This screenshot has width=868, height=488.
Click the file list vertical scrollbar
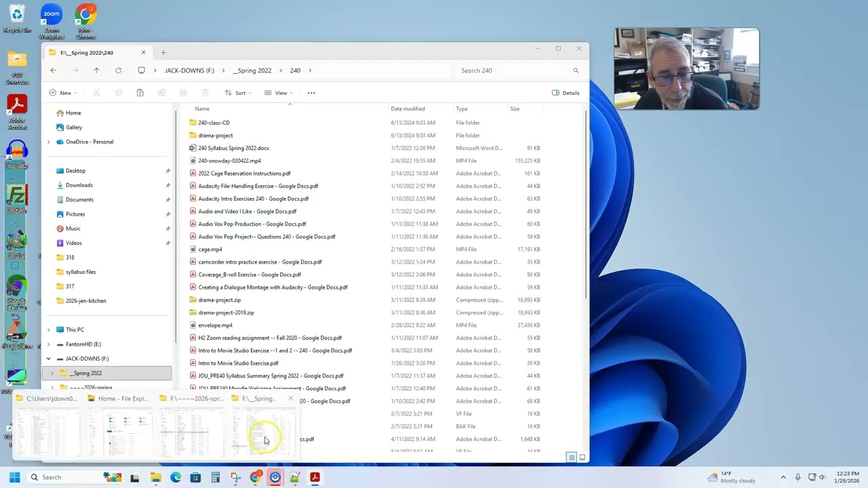click(585, 203)
